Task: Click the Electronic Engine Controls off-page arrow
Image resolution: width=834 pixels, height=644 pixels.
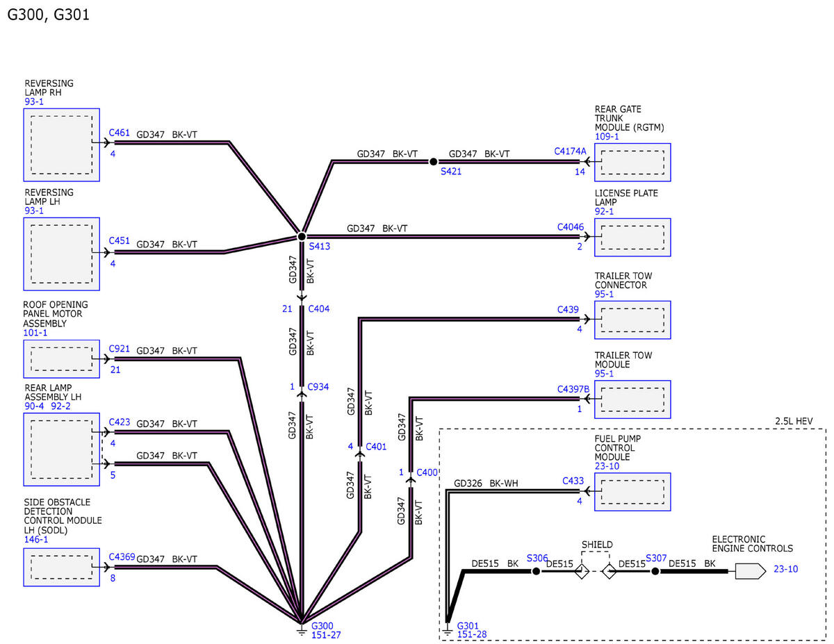Action: coord(750,571)
